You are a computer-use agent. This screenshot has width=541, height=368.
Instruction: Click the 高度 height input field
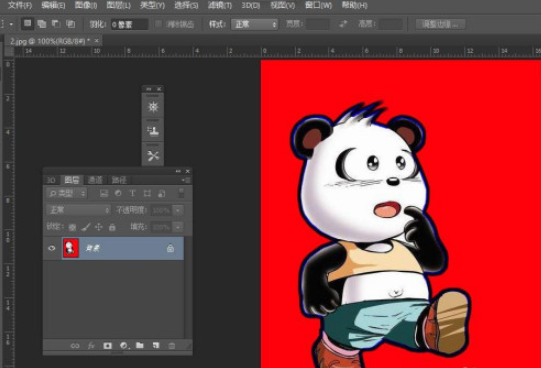pos(391,24)
